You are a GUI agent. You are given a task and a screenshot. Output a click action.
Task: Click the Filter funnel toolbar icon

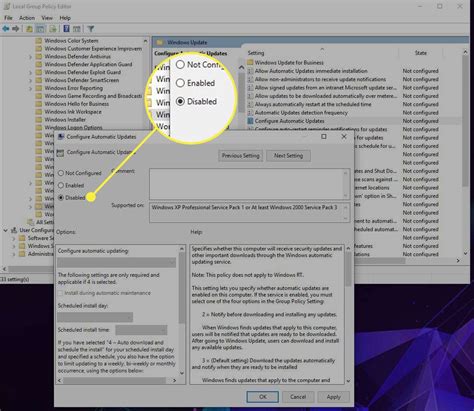tap(90, 29)
